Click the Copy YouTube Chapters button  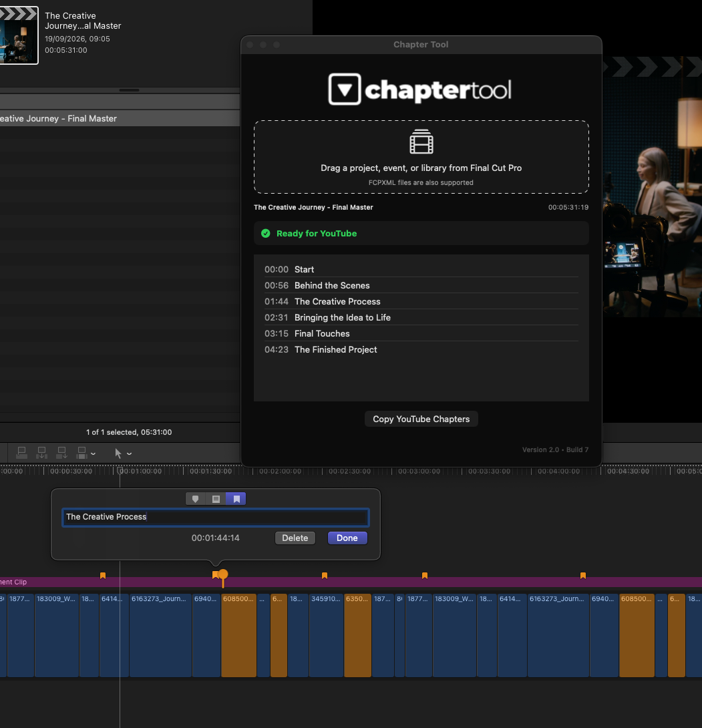point(421,419)
